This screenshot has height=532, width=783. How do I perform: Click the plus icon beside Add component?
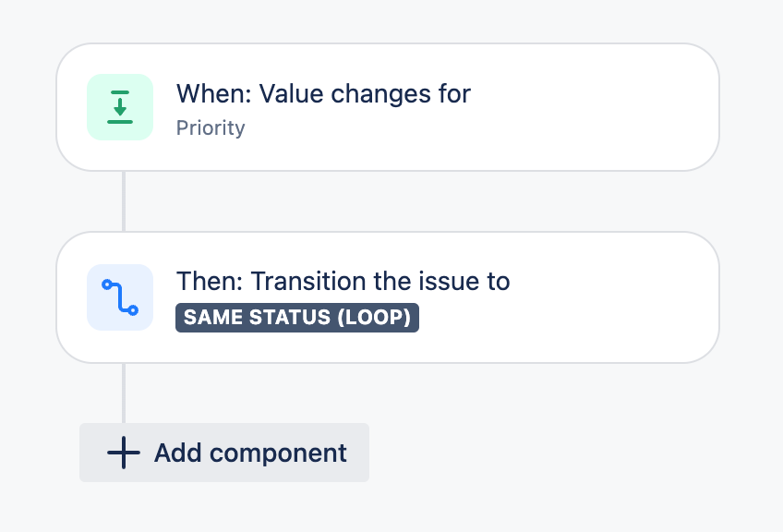pyautogui.click(x=124, y=453)
